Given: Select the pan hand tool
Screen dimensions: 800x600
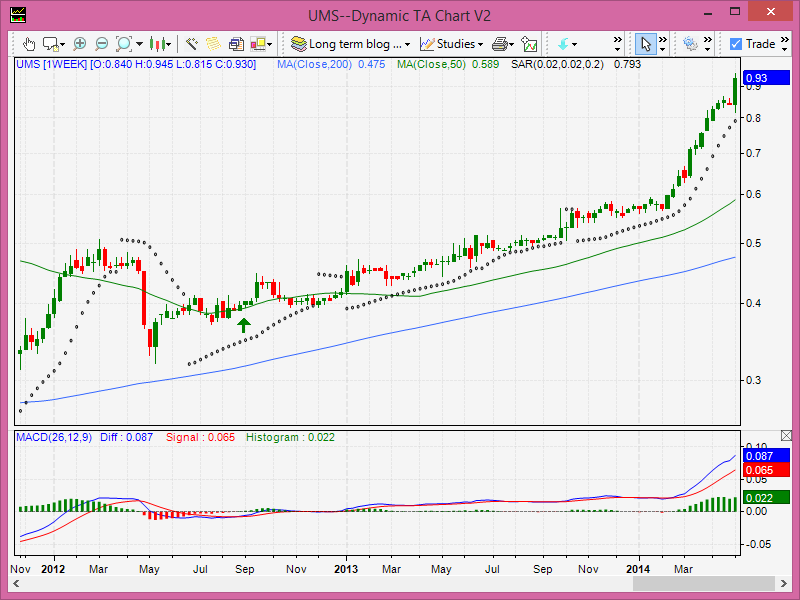Looking at the screenshot, I should point(29,44).
